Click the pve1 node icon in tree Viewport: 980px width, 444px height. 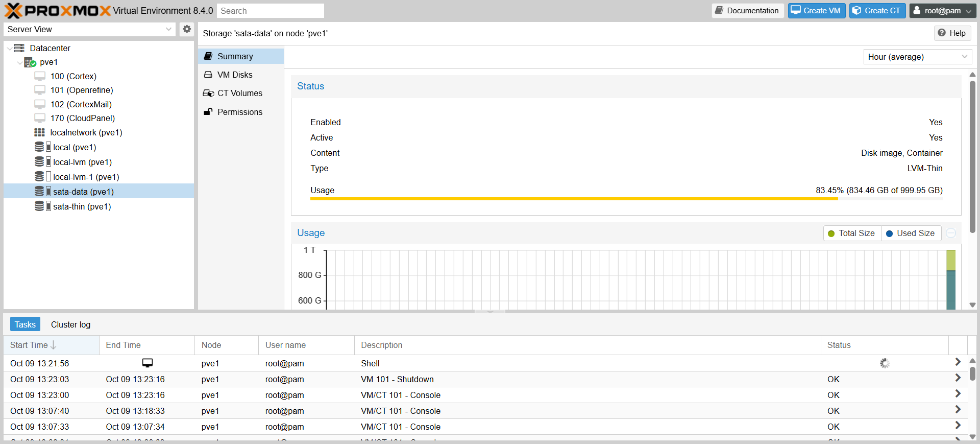[x=30, y=62]
